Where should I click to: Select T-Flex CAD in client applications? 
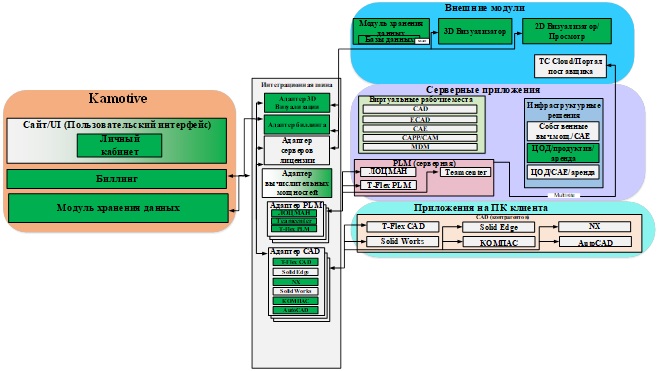click(403, 227)
